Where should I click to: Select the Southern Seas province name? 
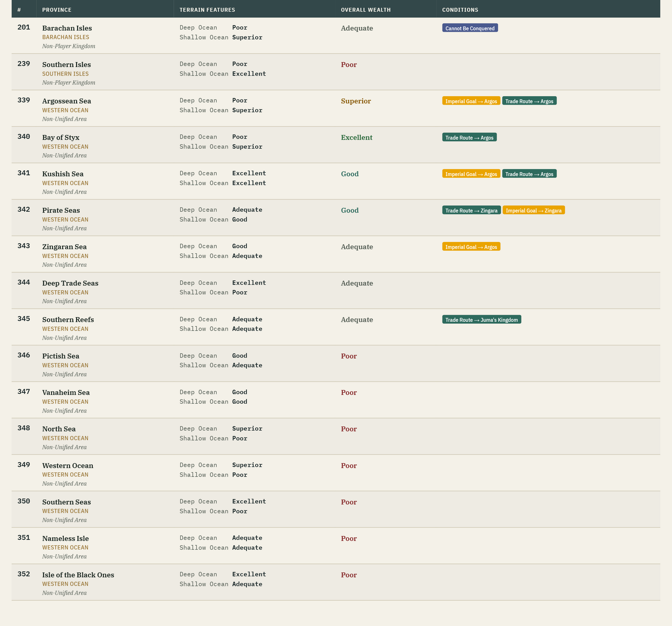pyautogui.click(x=67, y=502)
